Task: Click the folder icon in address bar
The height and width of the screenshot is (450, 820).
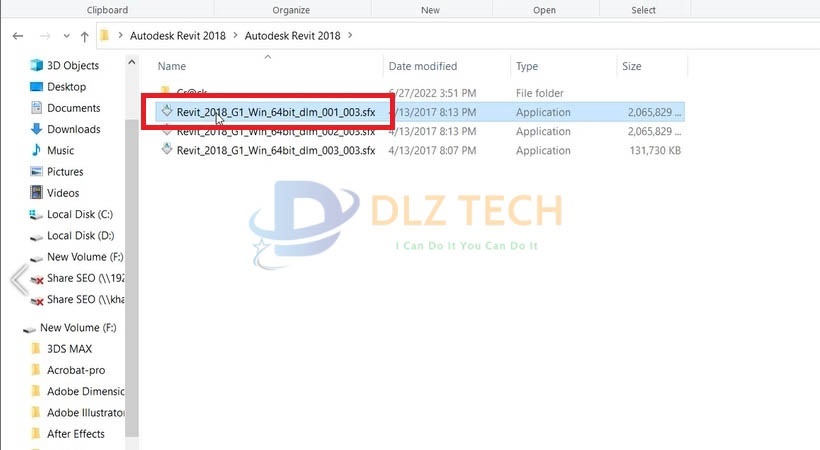Action: [x=105, y=36]
